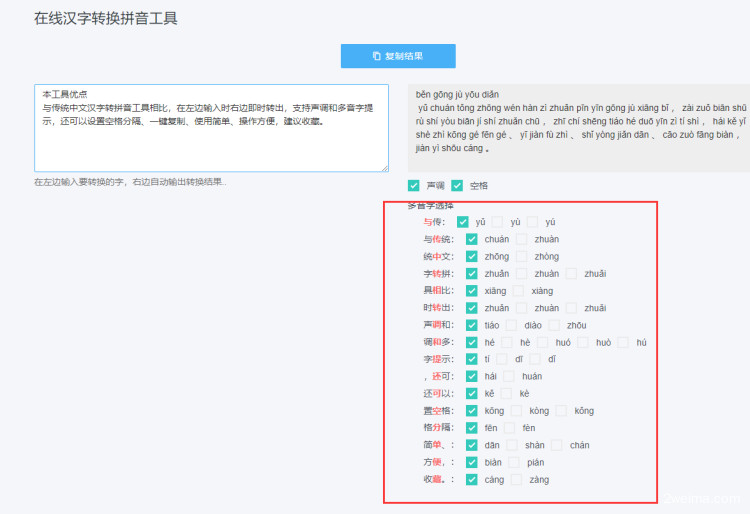Toggle the 声调 tone checkbox

point(414,186)
